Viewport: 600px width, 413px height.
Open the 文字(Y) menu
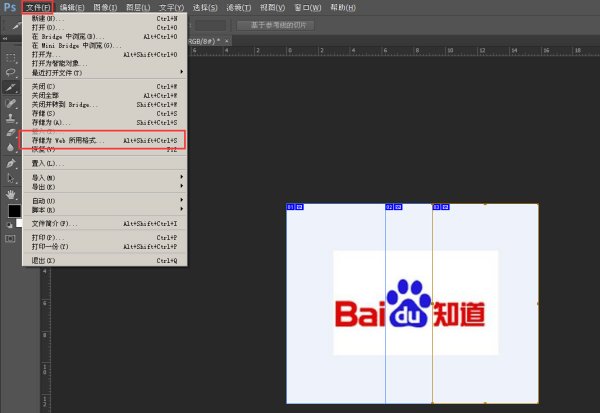coord(171,7)
